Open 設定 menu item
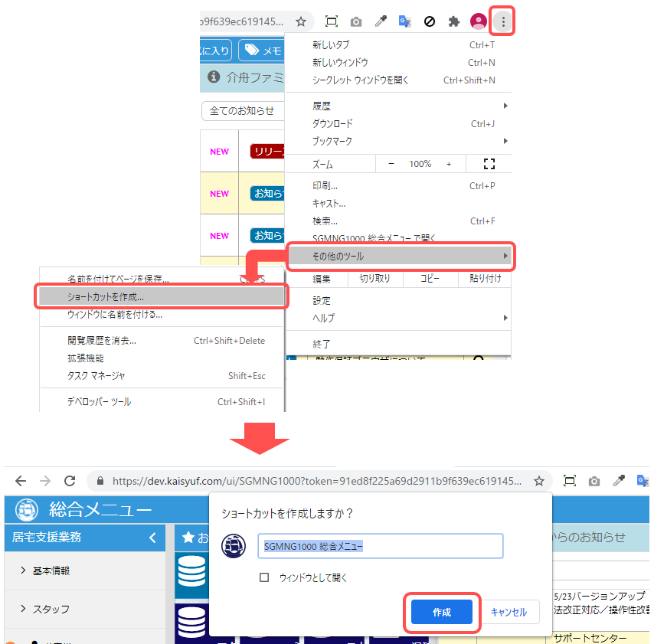The height and width of the screenshot is (644, 654). click(398, 301)
